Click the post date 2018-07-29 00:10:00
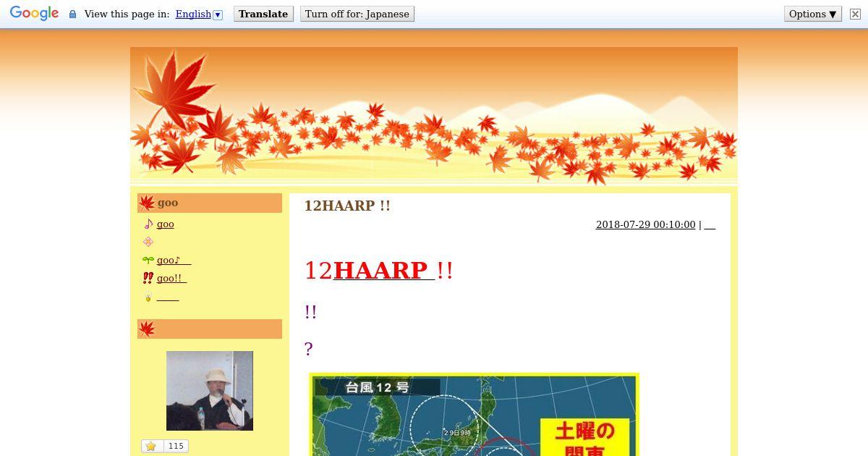The width and height of the screenshot is (868, 456). 645,225
